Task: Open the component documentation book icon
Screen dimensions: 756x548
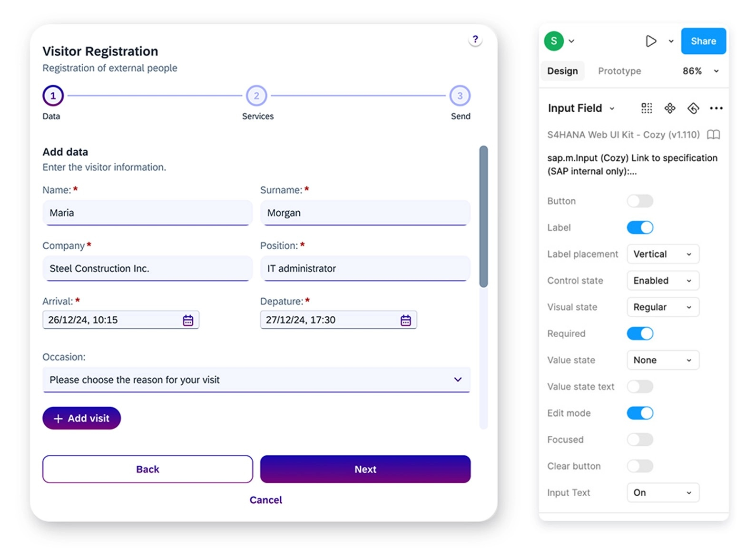Action: [x=713, y=135]
